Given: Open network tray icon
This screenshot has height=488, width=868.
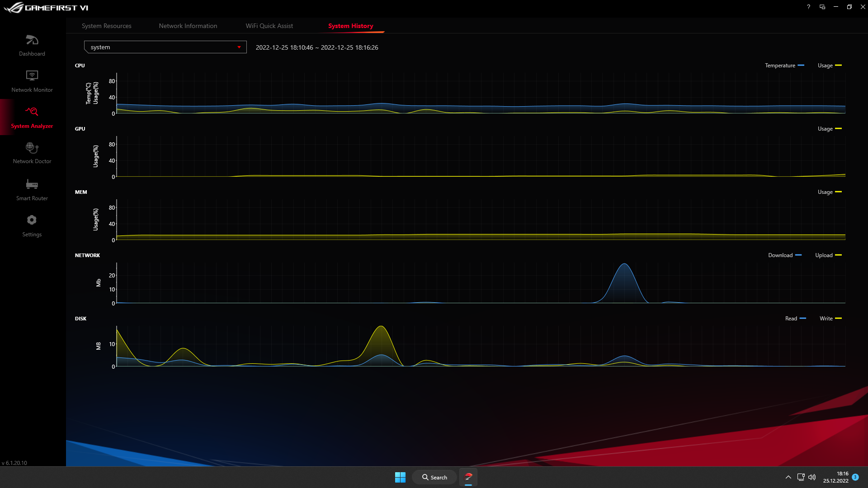Looking at the screenshot, I should point(801,477).
